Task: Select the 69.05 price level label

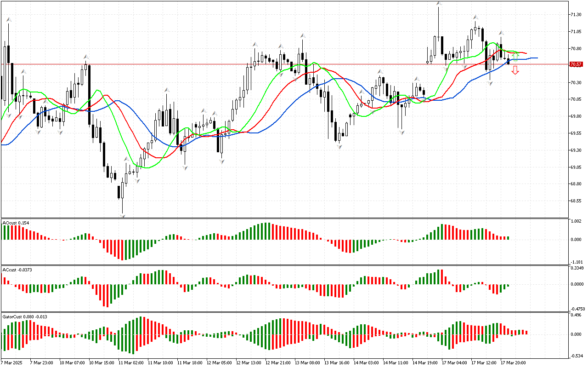Action: click(576, 167)
